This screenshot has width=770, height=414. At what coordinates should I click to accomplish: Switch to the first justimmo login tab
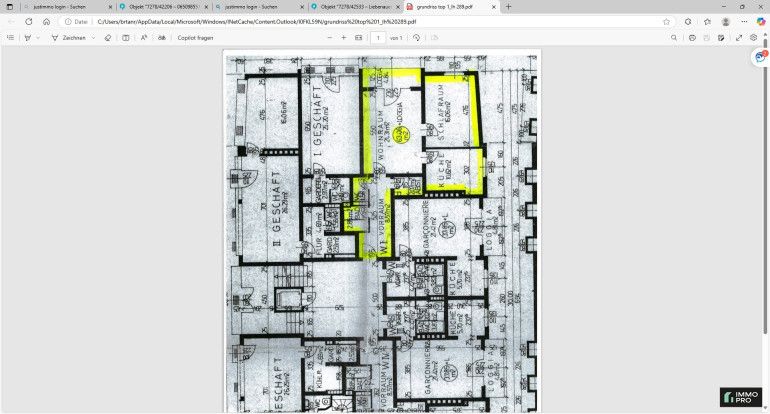62,6
